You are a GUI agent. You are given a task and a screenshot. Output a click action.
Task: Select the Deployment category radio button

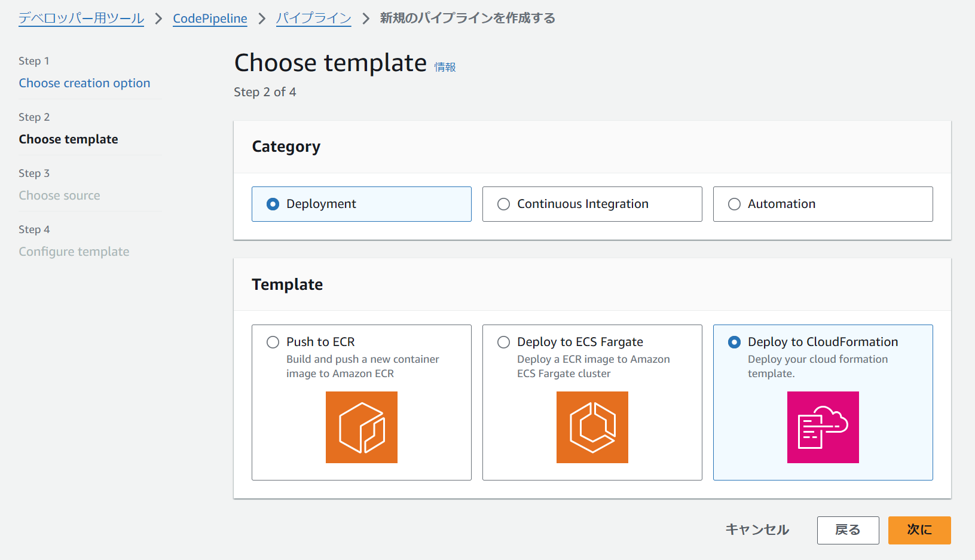click(273, 204)
